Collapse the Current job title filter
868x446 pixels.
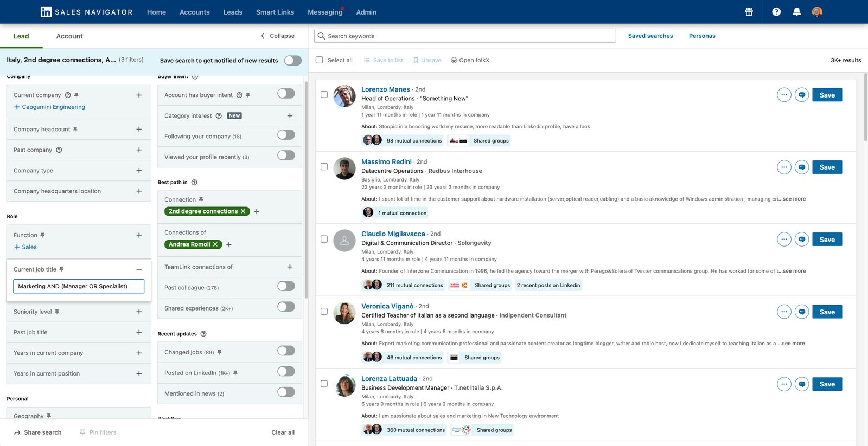[139, 269]
